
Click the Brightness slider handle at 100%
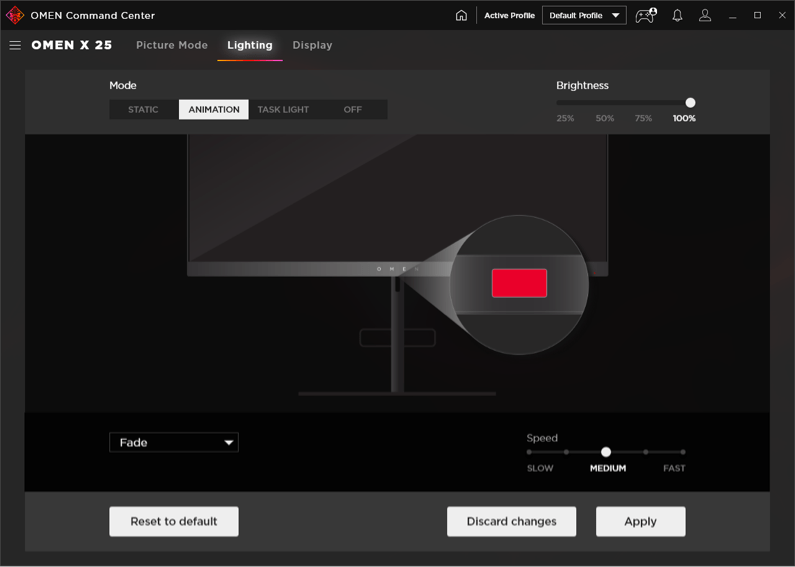click(x=690, y=103)
